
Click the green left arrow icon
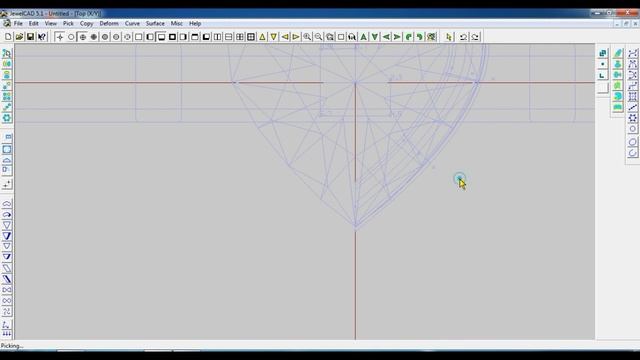tap(386, 37)
